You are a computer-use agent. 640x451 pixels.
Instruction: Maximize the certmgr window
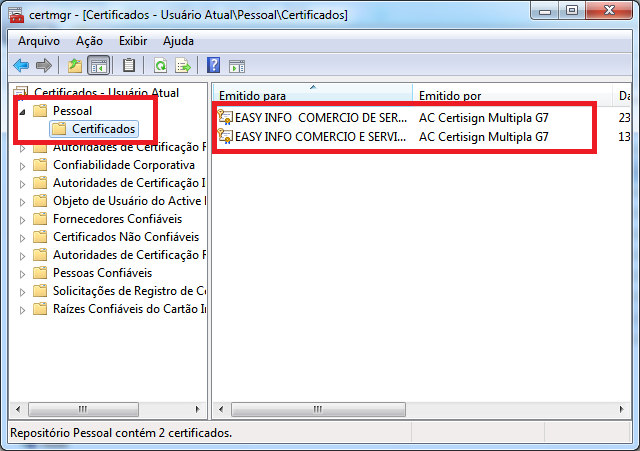[x=572, y=11]
